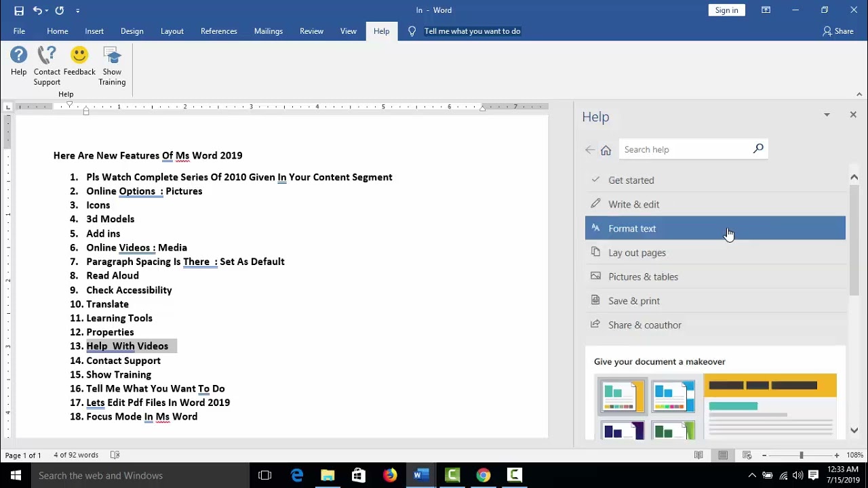The image size is (868, 488).
Task: Open the Mailings tab
Action: click(x=269, y=31)
